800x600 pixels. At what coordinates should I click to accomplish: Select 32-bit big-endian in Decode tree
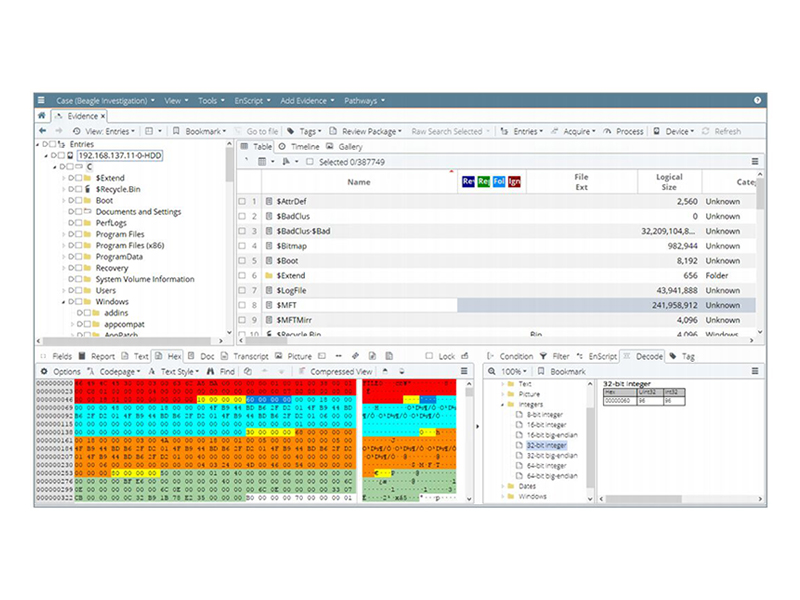pyautogui.click(x=552, y=455)
